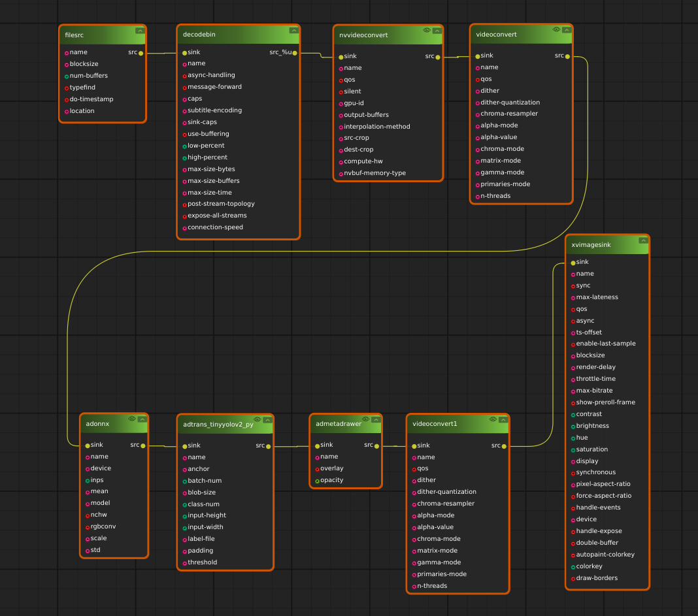Collapse the xvimagesink node with its chevron
The image size is (698, 616).
643,240
